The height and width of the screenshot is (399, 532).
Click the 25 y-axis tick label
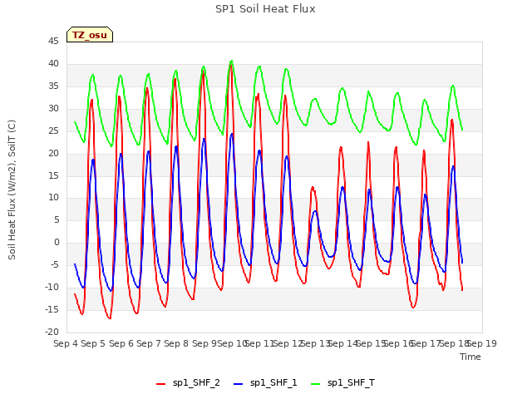53,131
